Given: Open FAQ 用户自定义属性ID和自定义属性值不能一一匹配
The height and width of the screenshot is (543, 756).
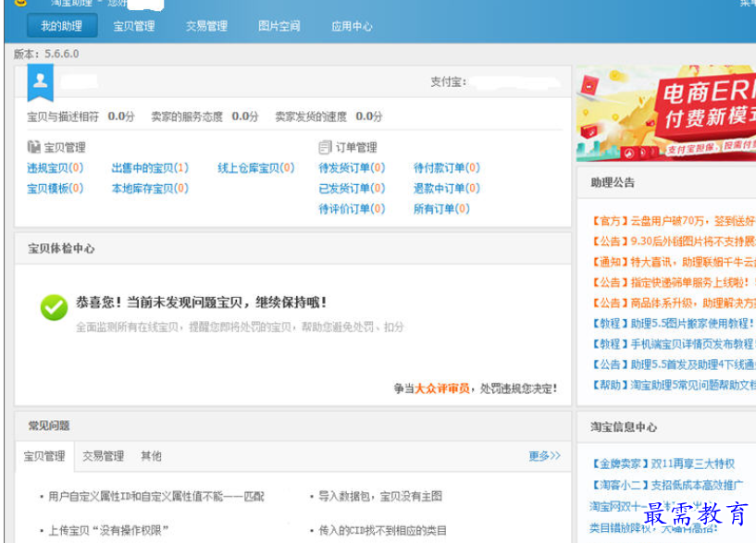Looking at the screenshot, I should (x=156, y=496).
